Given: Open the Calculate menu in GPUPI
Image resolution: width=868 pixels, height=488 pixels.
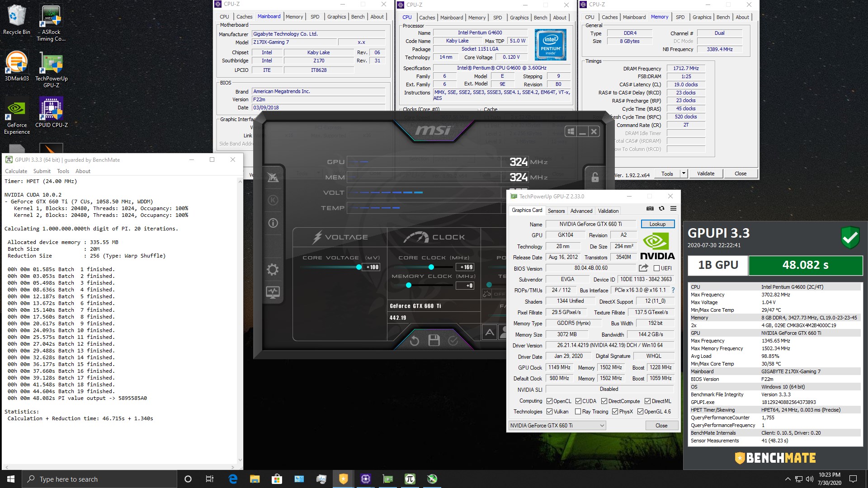Looking at the screenshot, I should [x=16, y=171].
